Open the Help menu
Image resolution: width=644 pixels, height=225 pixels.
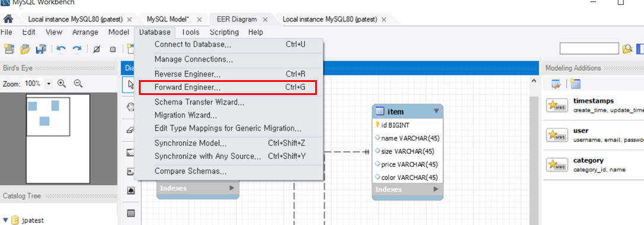point(255,32)
